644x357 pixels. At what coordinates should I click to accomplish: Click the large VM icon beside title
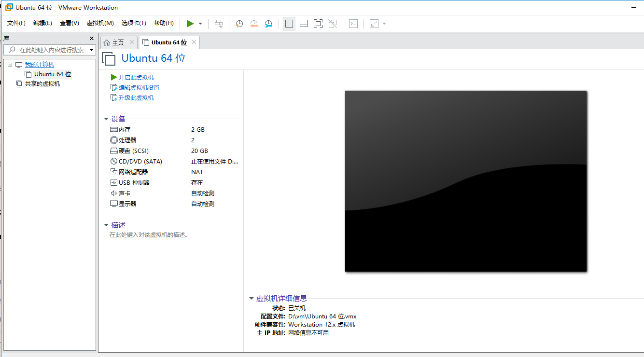pyautogui.click(x=109, y=59)
